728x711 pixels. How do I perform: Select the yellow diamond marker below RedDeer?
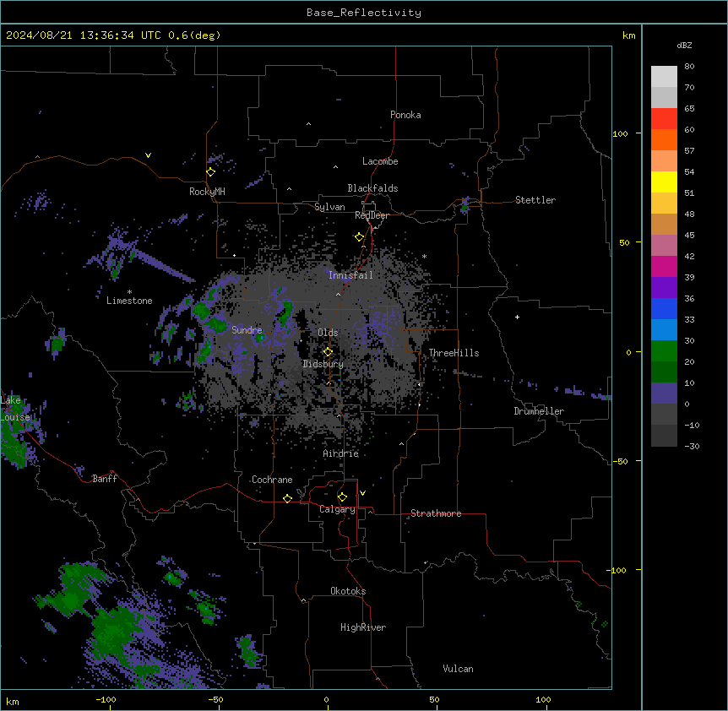click(x=360, y=237)
